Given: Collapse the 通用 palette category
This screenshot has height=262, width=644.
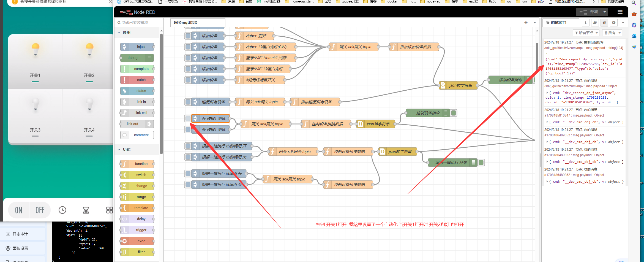Looking at the screenshot, I should click(137, 33).
